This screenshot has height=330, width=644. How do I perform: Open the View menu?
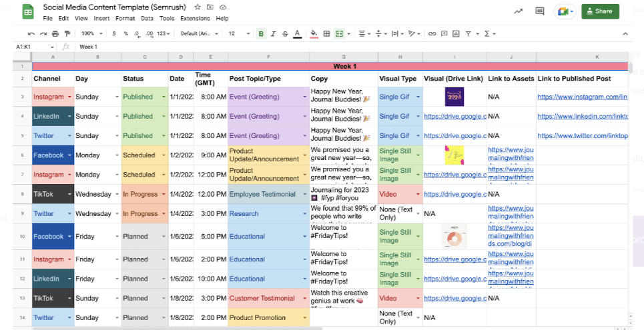tap(81, 19)
